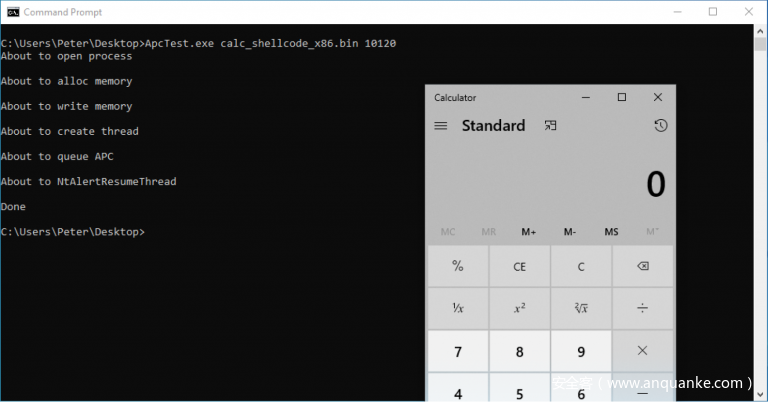
Task: Click the MC memory clear button
Action: click(448, 232)
